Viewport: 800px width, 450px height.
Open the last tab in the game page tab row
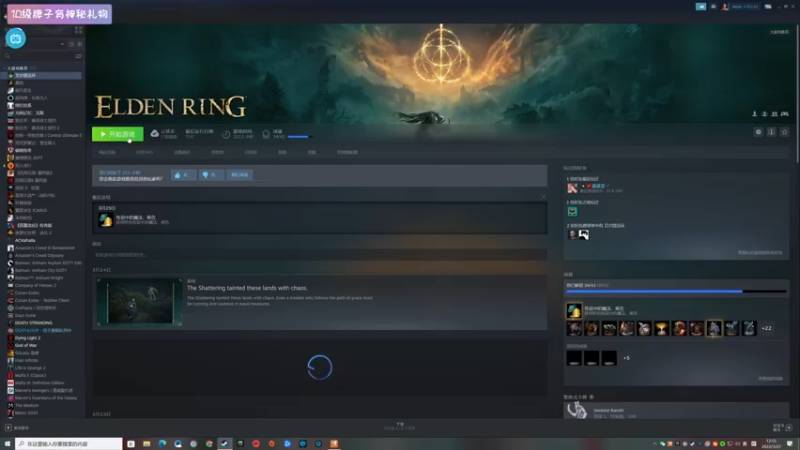click(x=347, y=153)
